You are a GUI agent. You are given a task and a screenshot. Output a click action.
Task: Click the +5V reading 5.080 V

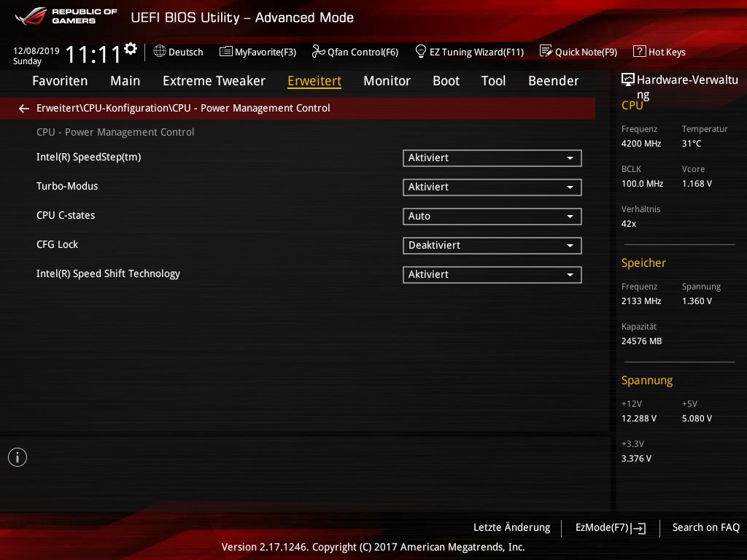(x=697, y=418)
